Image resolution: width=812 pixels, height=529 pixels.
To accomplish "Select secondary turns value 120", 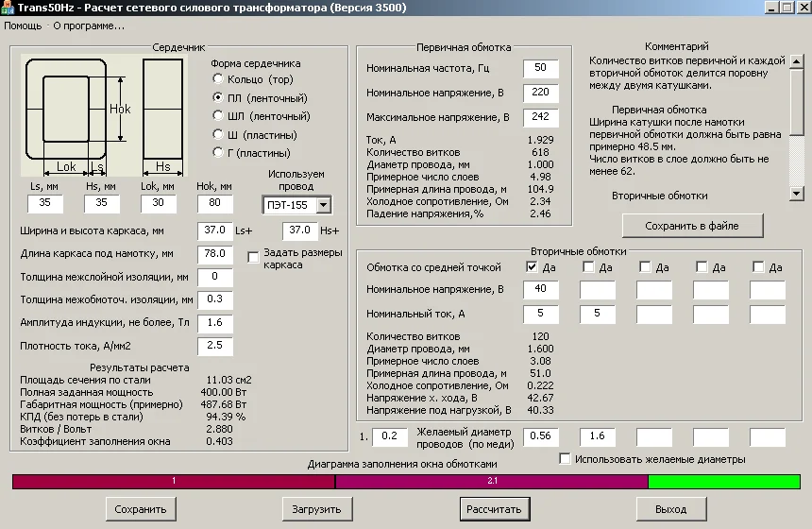I will pos(540,337).
